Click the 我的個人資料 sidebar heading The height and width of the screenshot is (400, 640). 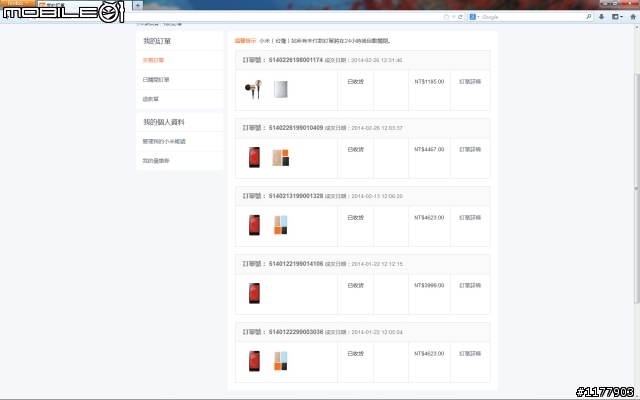[x=164, y=122]
